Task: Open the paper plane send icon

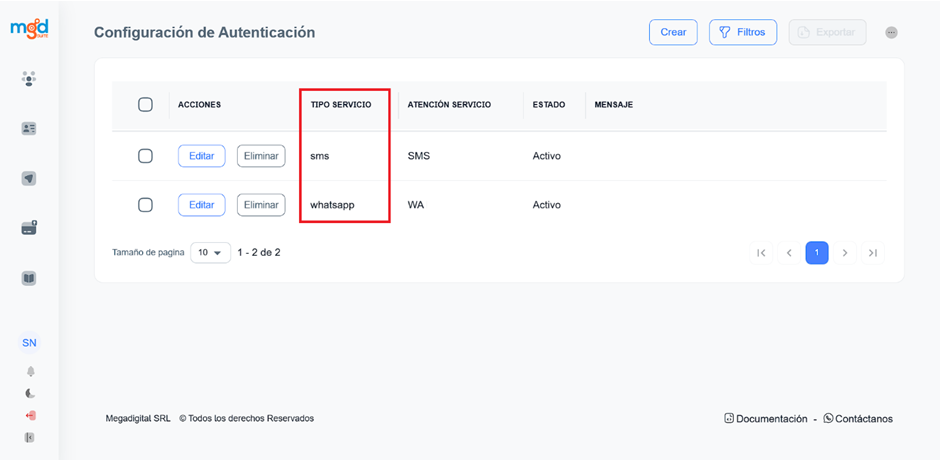Action: tap(29, 179)
